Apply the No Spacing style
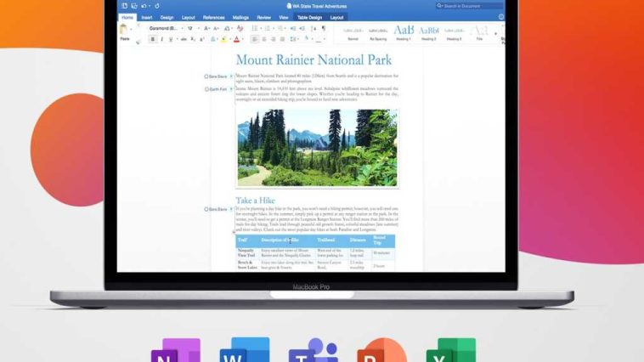 point(378,33)
